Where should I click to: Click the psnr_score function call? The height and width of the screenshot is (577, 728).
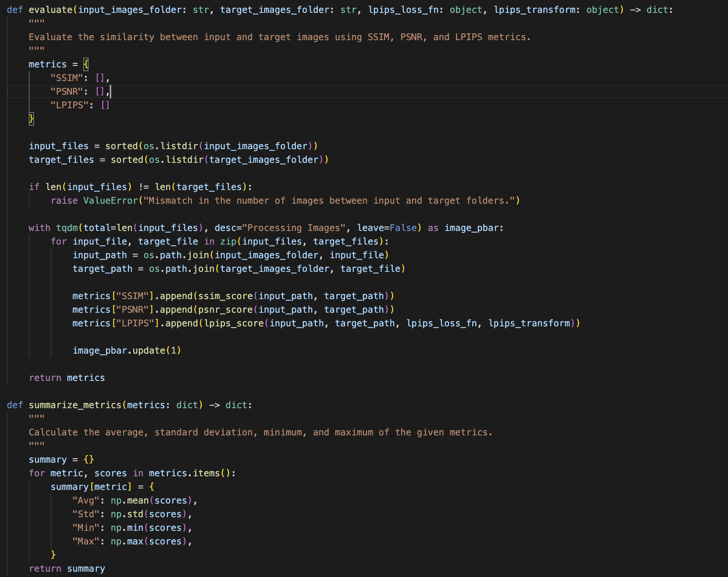[x=226, y=310]
